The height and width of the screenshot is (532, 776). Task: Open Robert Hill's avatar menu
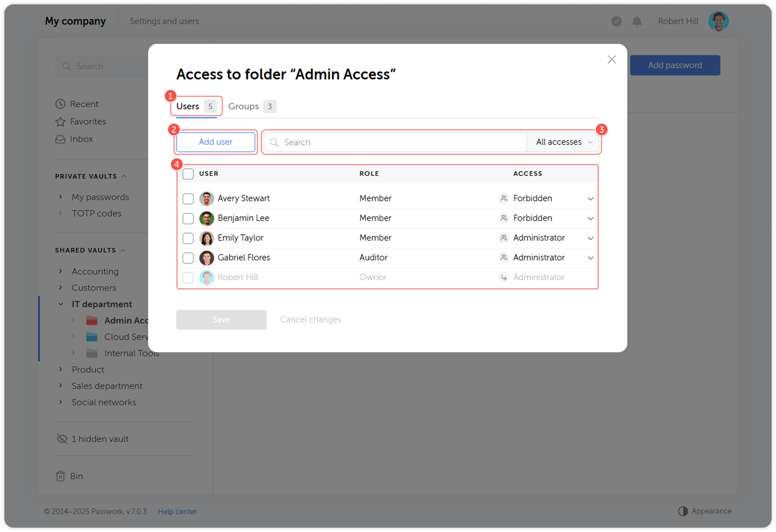click(718, 21)
